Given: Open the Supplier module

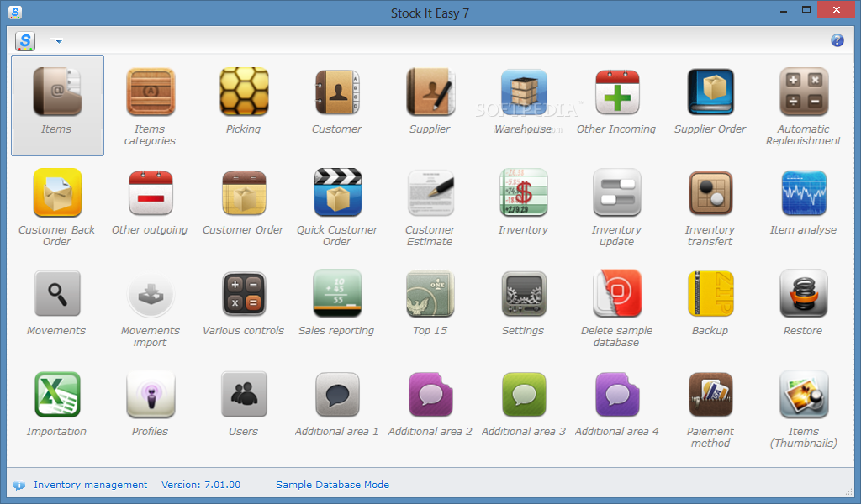Looking at the screenshot, I should 430,92.
